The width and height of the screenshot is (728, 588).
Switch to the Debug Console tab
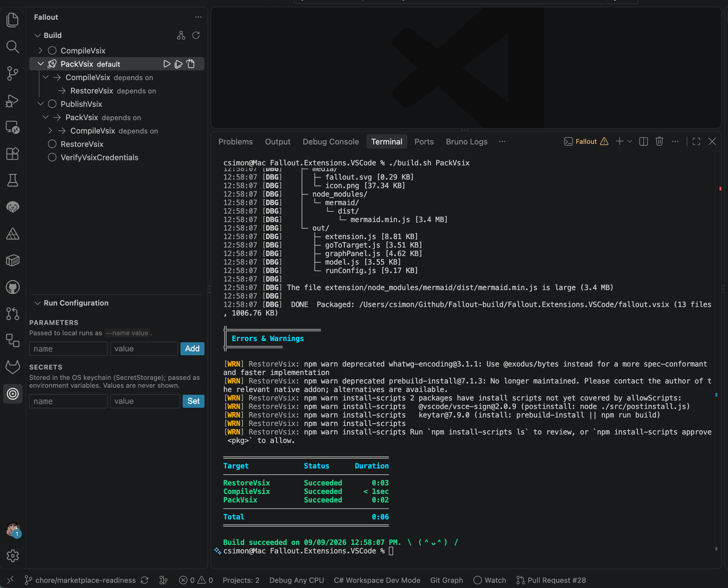(331, 142)
